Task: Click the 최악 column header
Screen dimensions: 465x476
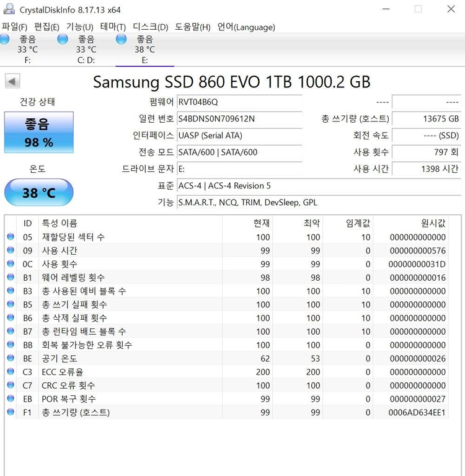Action: click(x=298, y=223)
